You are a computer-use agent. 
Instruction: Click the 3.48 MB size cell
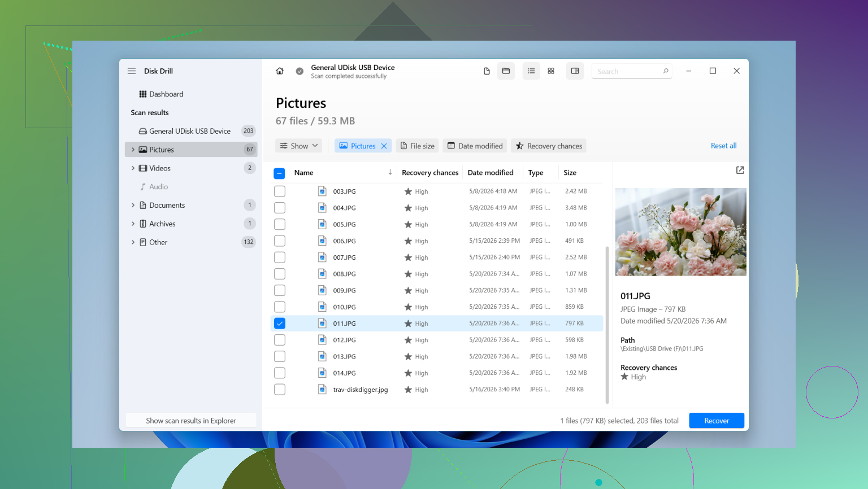pos(576,208)
